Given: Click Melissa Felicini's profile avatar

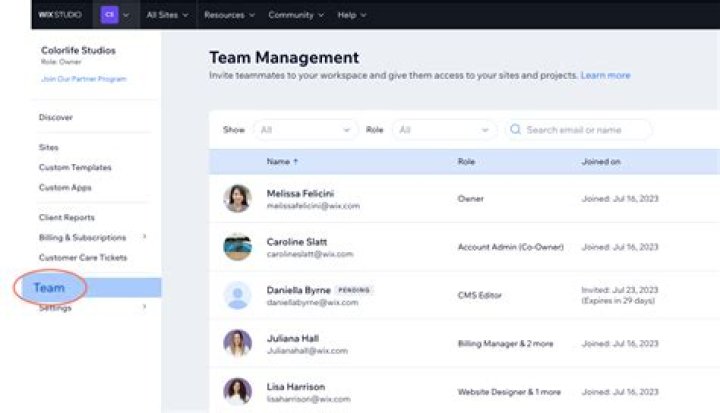Looking at the screenshot, I should [237, 198].
